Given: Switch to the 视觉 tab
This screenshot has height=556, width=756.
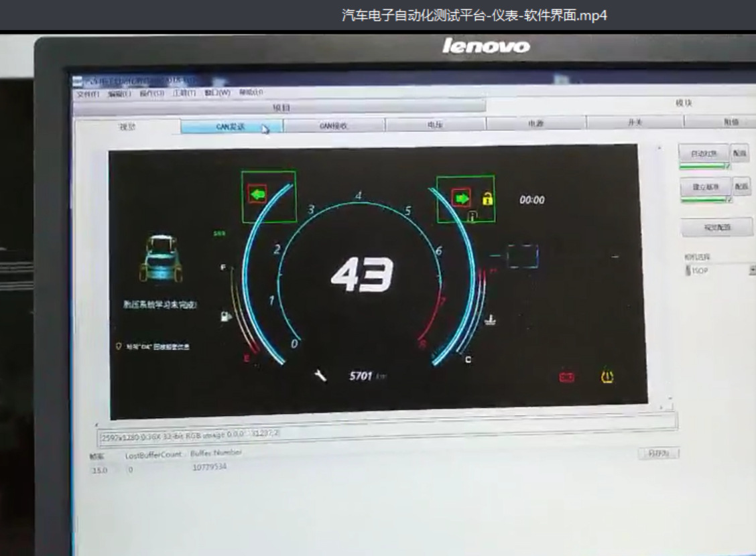Looking at the screenshot, I should pyautogui.click(x=127, y=127).
